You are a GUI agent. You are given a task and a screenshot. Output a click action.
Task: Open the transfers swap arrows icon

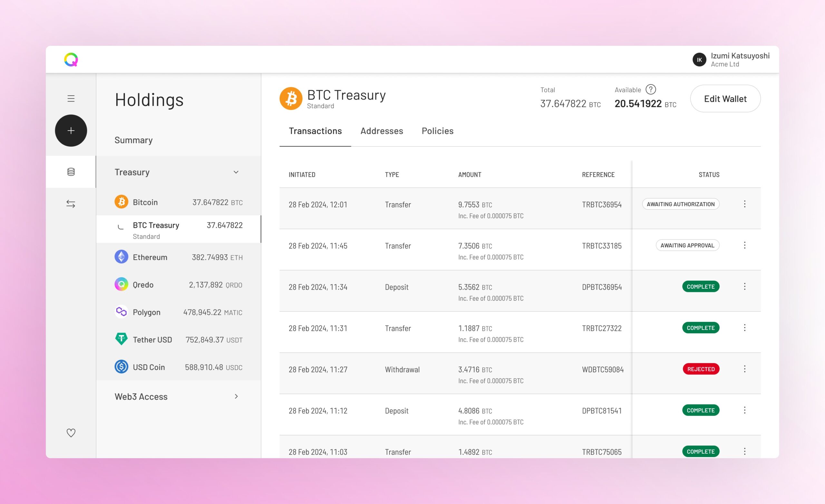tap(71, 204)
